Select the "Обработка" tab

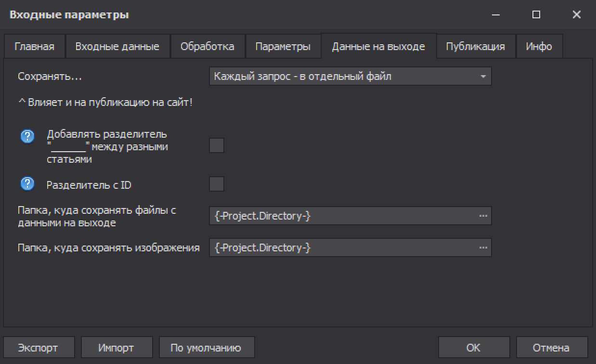[207, 47]
